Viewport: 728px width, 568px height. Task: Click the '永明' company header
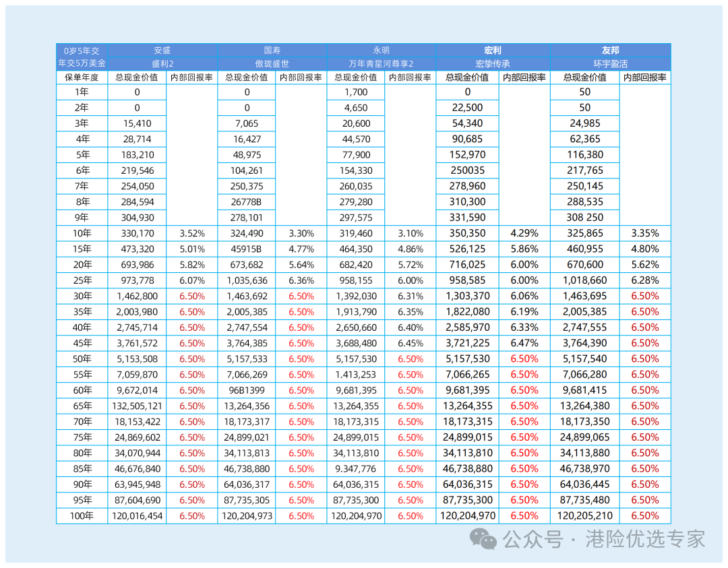[381, 50]
